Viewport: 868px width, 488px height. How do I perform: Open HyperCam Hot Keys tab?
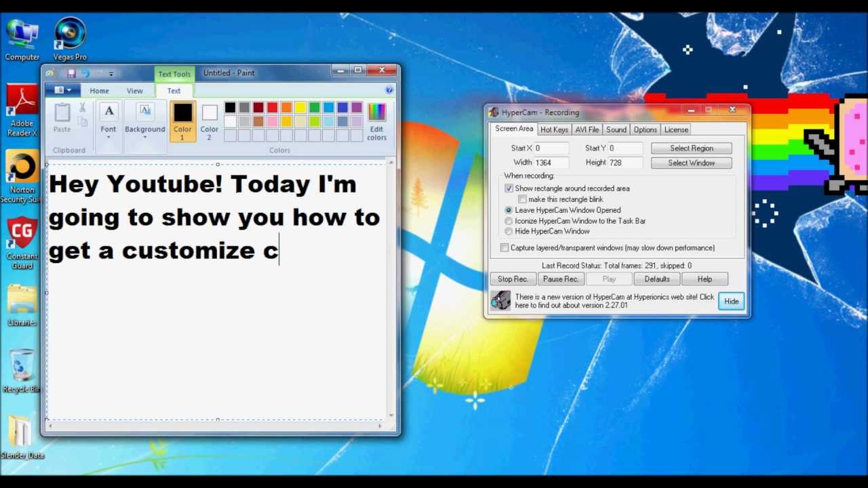pos(554,129)
